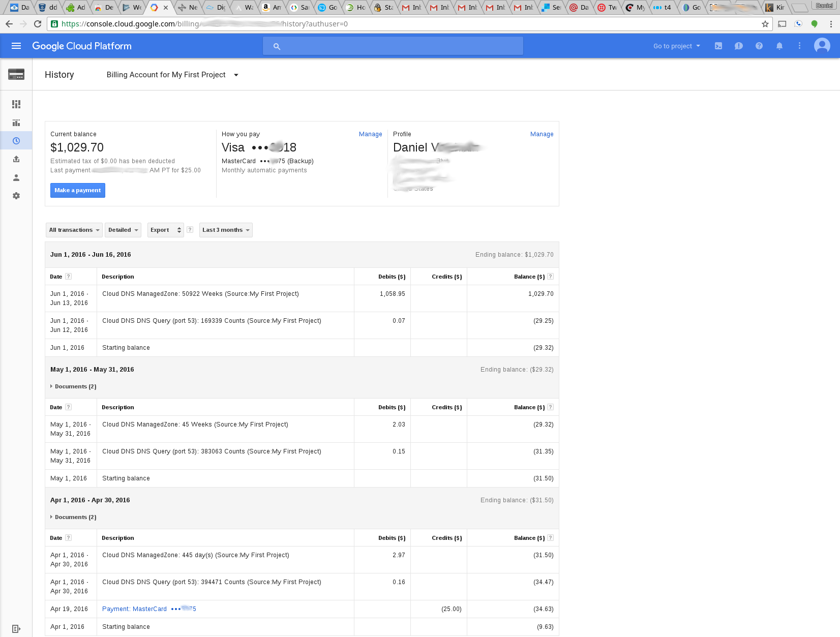Screen dimensions: 840x637
Task: Select the History clock sidebar icon
Action: point(16,141)
